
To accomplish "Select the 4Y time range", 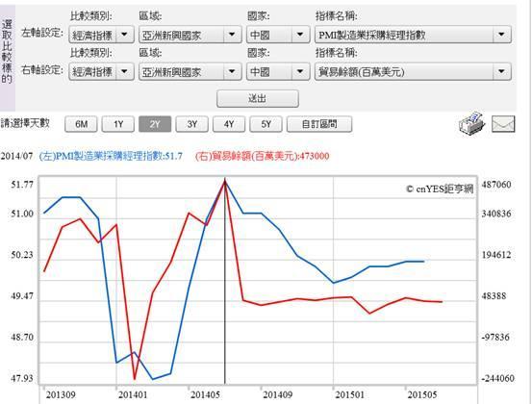I will coord(229,124).
